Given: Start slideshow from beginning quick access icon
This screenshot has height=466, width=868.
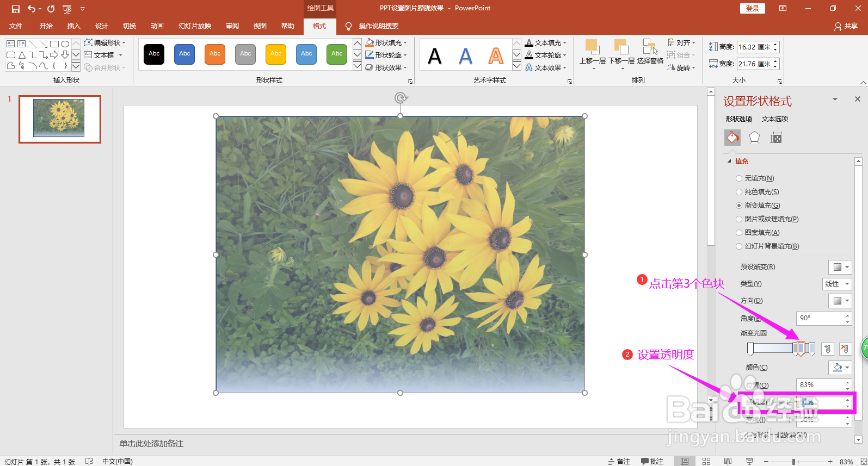Looking at the screenshot, I should click(67, 9).
